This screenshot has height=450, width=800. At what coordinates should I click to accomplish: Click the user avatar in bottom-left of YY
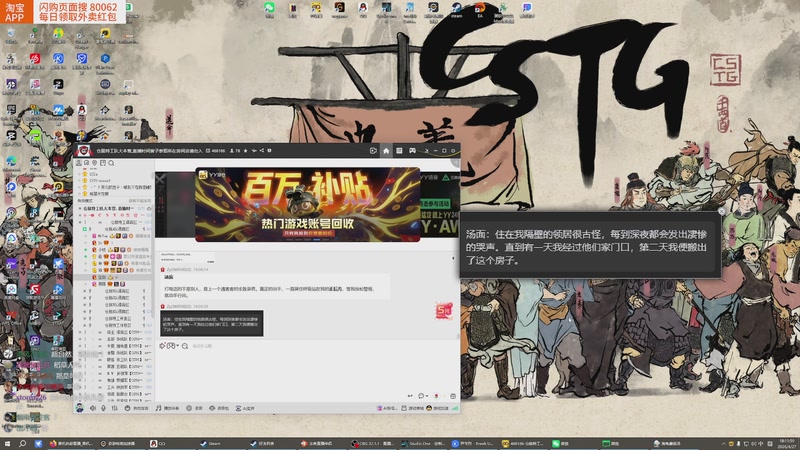pos(80,408)
